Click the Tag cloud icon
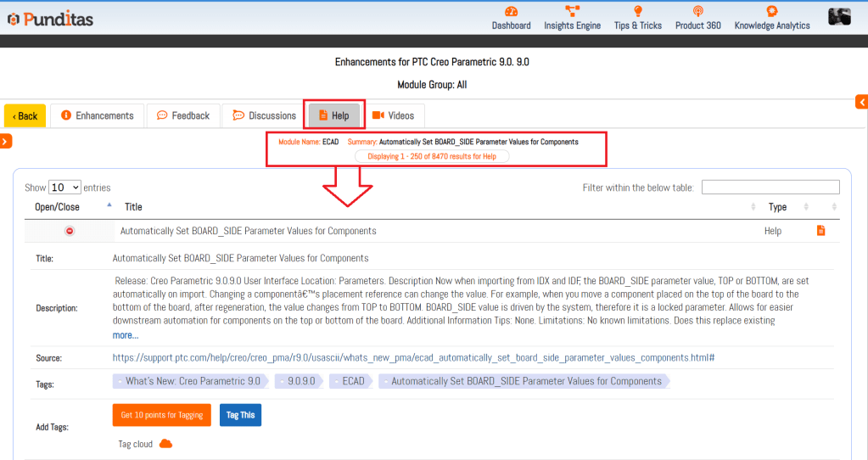 point(165,444)
